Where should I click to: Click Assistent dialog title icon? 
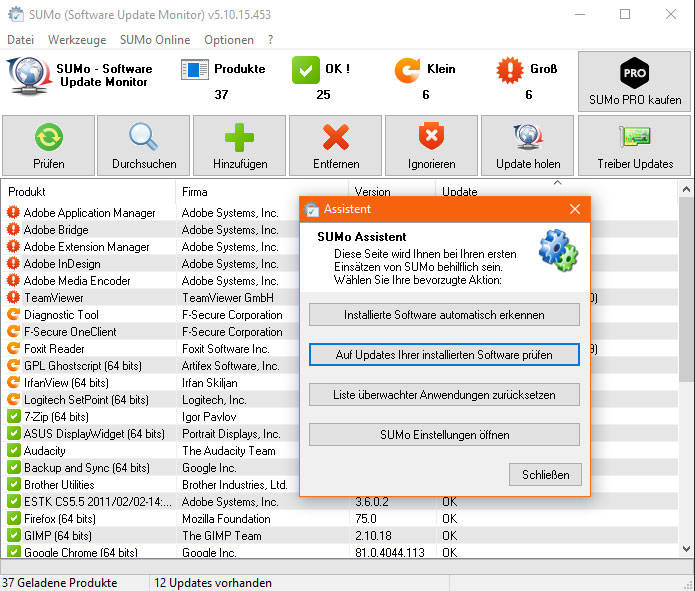coord(312,209)
